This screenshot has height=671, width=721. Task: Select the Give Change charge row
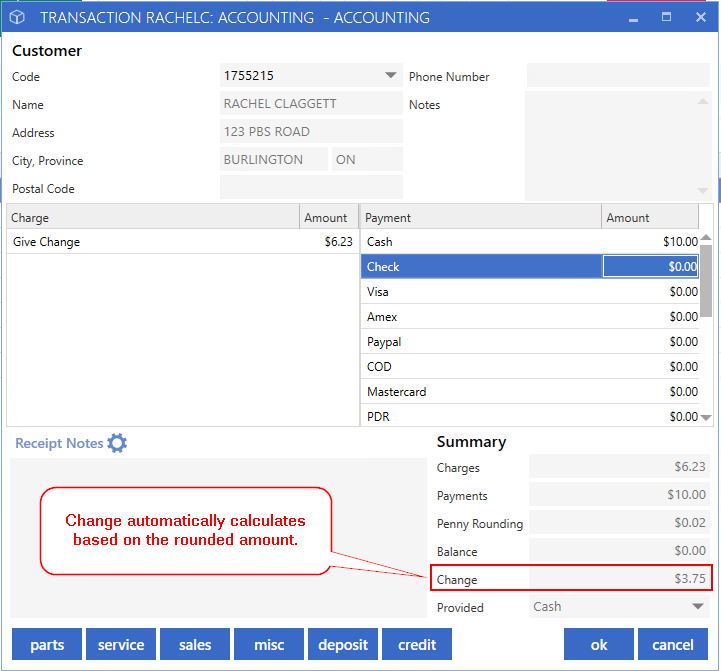(x=183, y=241)
